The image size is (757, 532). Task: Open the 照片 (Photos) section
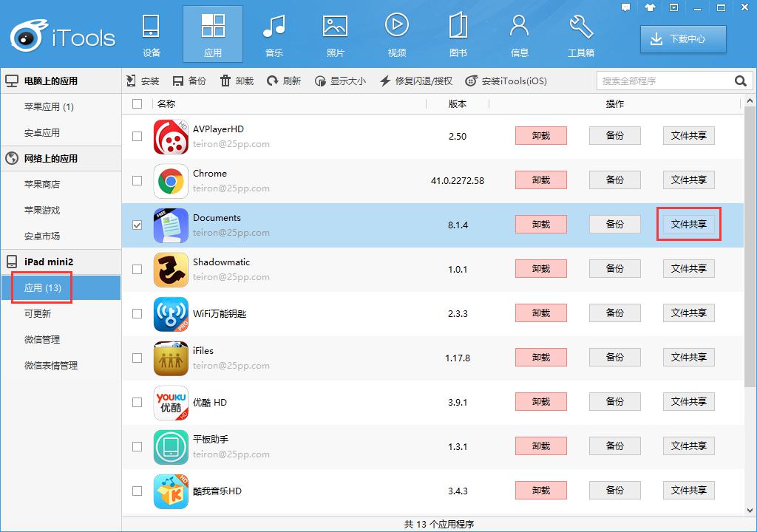click(x=335, y=35)
